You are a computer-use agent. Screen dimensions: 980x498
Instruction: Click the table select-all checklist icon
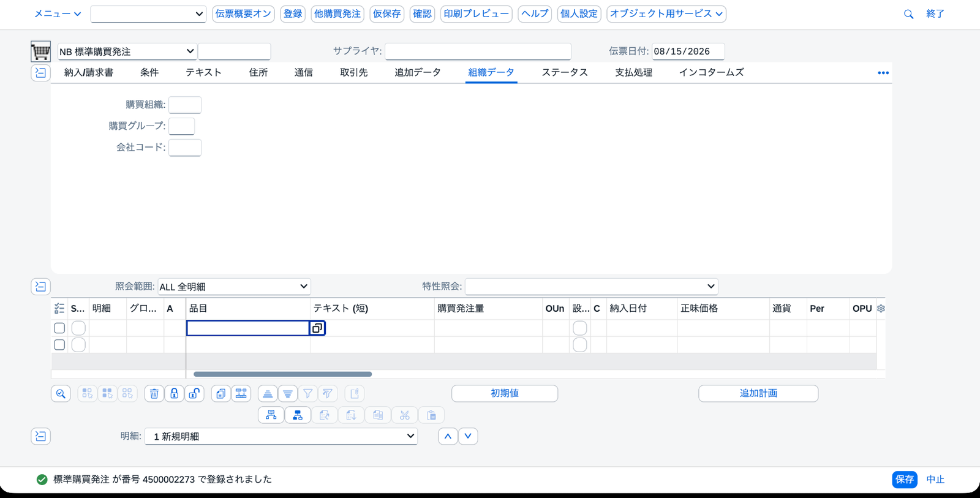[x=59, y=309]
